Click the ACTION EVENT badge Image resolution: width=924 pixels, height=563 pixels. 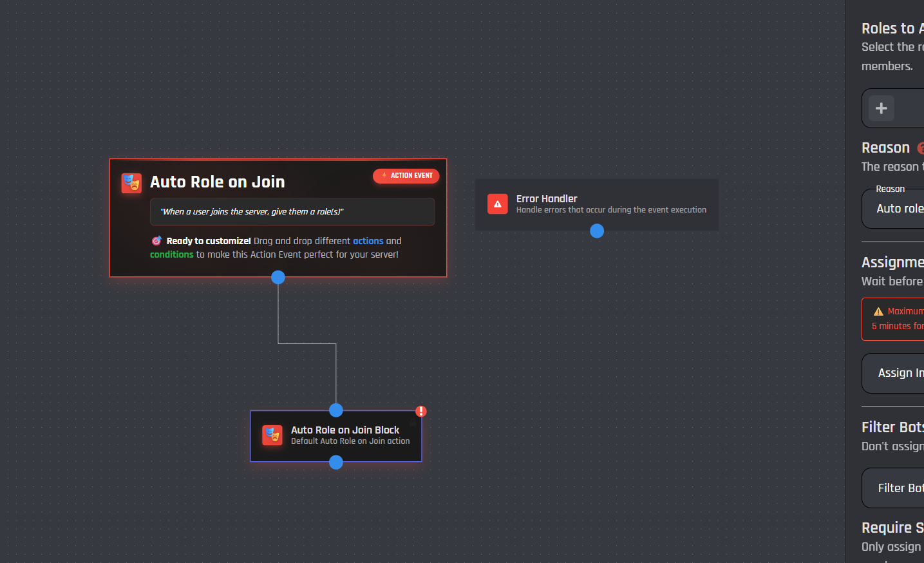(406, 176)
